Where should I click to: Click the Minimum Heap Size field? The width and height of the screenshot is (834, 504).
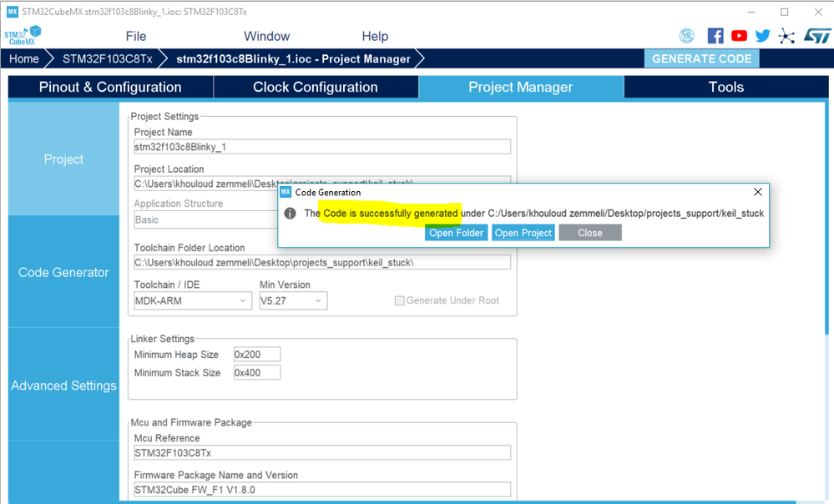coord(257,355)
